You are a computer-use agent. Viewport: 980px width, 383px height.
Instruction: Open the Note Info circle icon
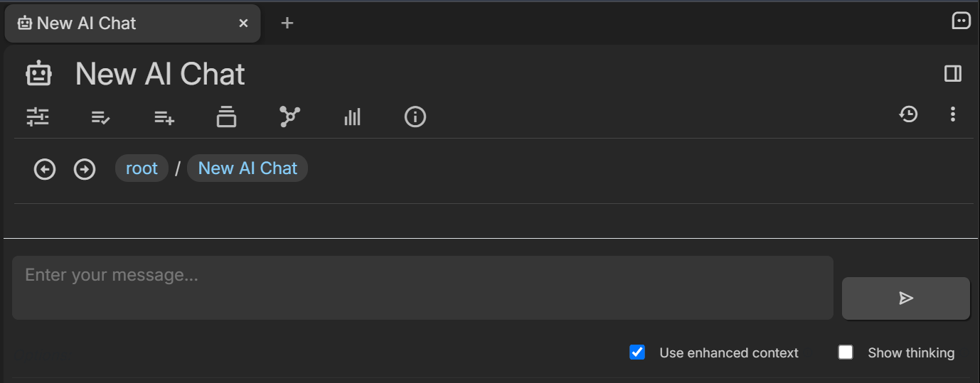pyautogui.click(x=415, y=116)
